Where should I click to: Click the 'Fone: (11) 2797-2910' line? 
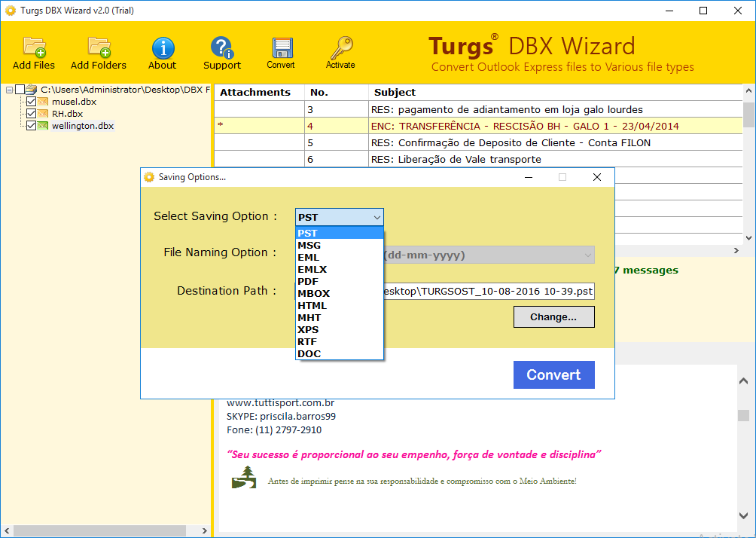click(274, 430)
